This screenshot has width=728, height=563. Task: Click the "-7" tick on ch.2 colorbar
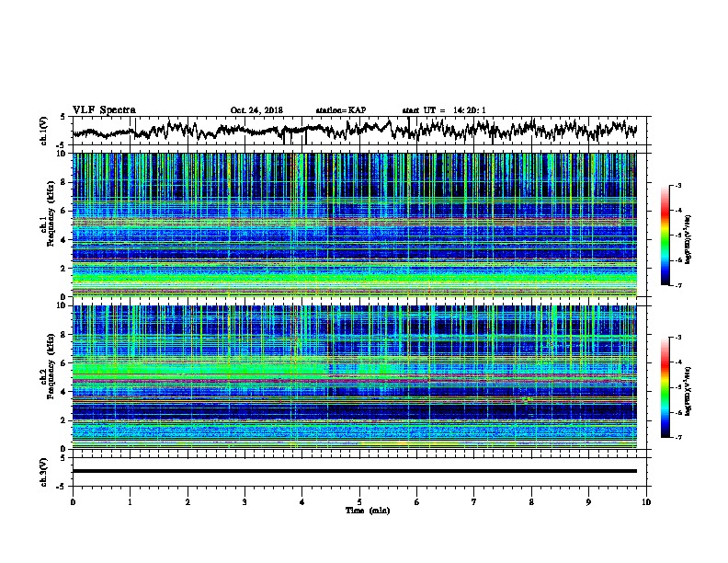tap(677, 437)
